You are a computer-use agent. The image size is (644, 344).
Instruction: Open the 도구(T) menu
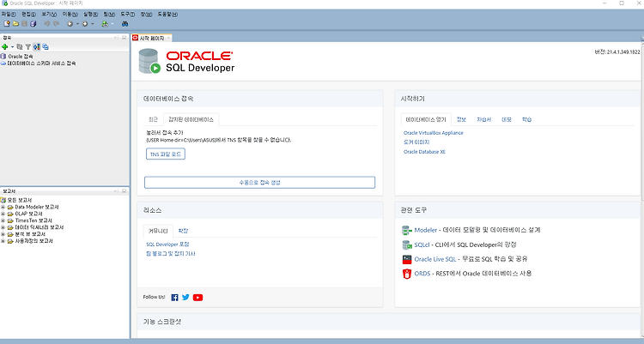tap(127, 15)
